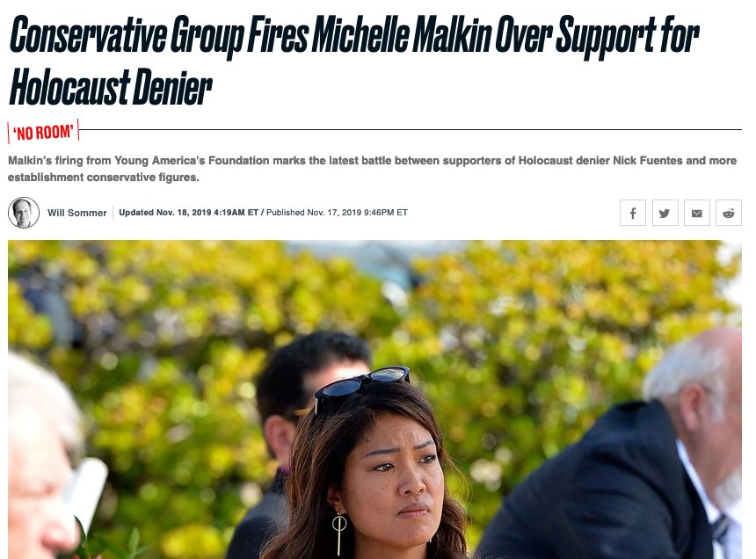Click 'establishment conservative figures' subheading text
756x559 pixels.
click(x=103, y=178)
